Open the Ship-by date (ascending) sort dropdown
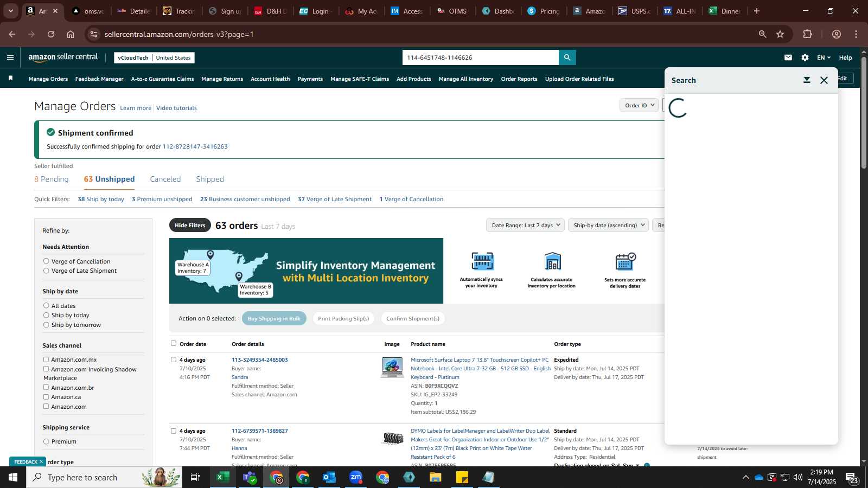The image size is (868, 488). [x=608, y=225]
